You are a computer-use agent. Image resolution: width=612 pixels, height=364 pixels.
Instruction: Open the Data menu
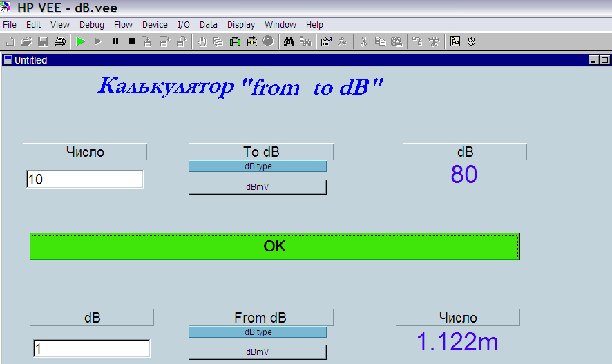[x=209, y=25]
